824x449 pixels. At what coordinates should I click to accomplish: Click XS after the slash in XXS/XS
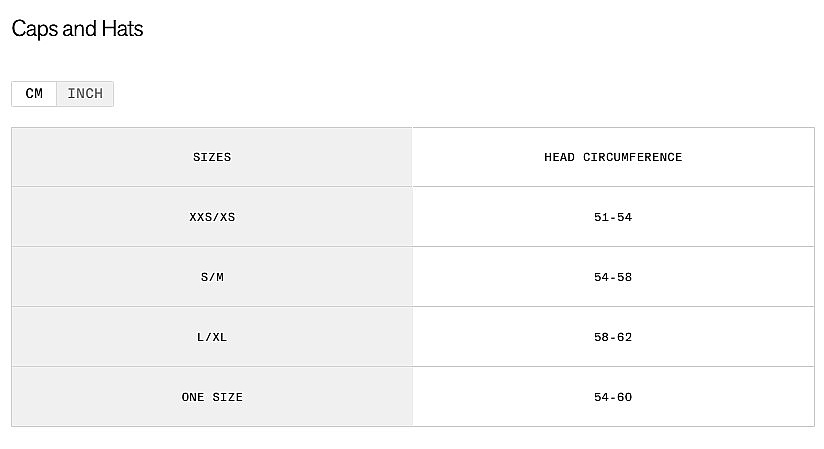(227, 217)
